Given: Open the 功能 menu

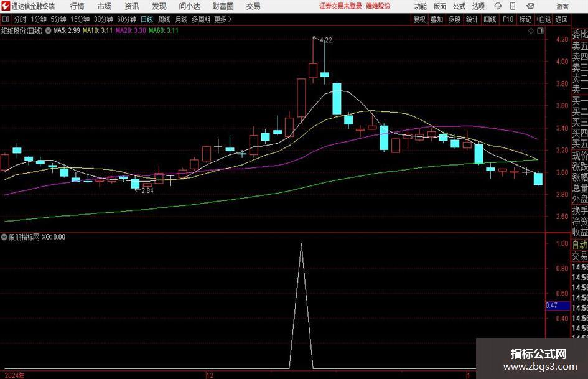Looking at the screenshot, I should coord(421,6).
